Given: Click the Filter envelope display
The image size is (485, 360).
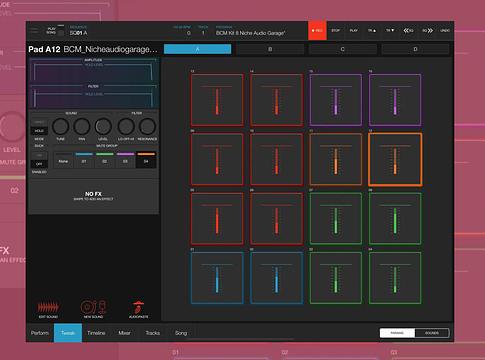Looking at the screenshot, I should click(x=94, y=96).
